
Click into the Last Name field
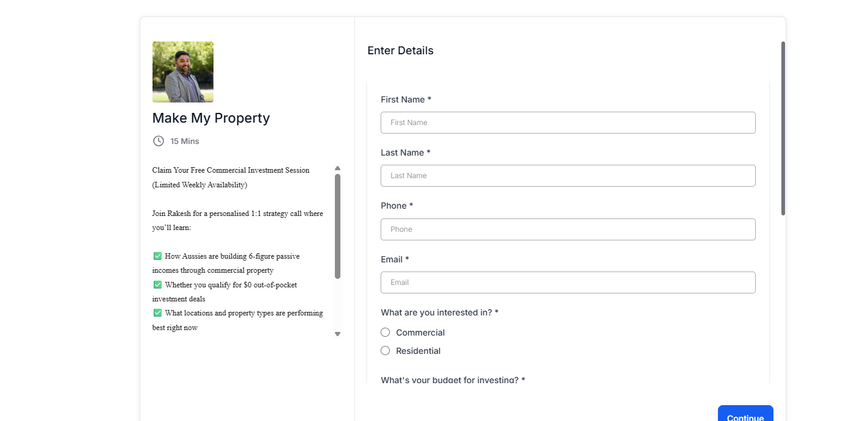tap(567, 176)
